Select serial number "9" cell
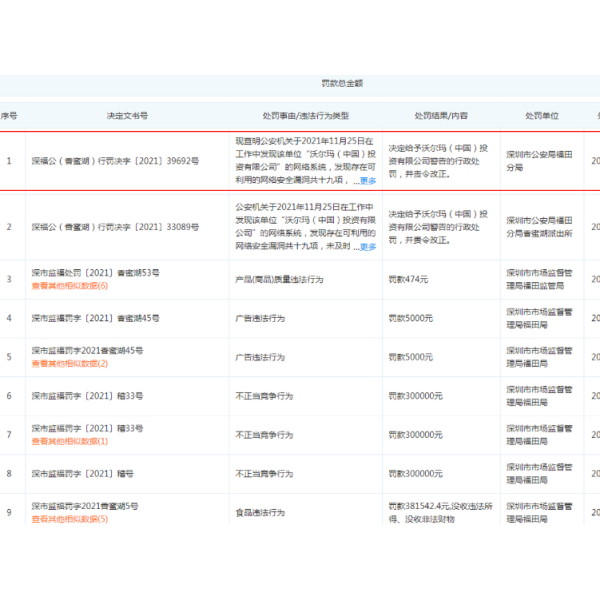Screen dimensions: 600x600 9,512
